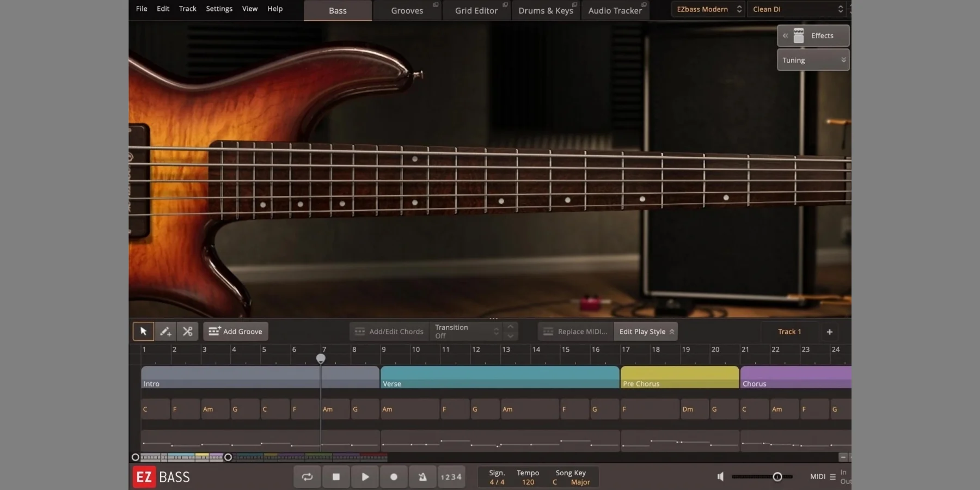Click the Add Groove button

pos(236,331)
